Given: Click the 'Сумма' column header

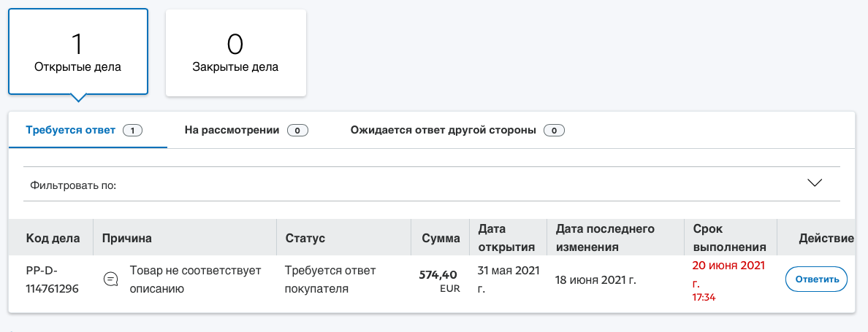Looking at the screenshot, I should pyautogui.click(x=441, y=239).
